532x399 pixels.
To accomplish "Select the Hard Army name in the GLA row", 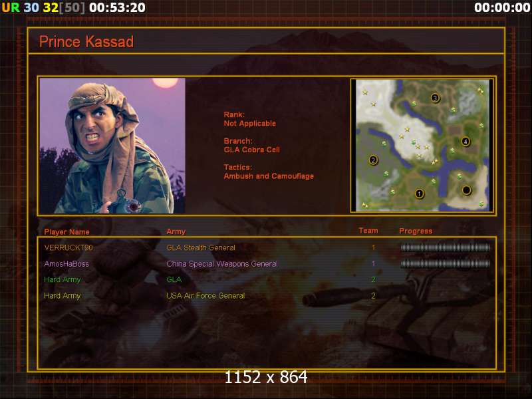I will (62, 279).
